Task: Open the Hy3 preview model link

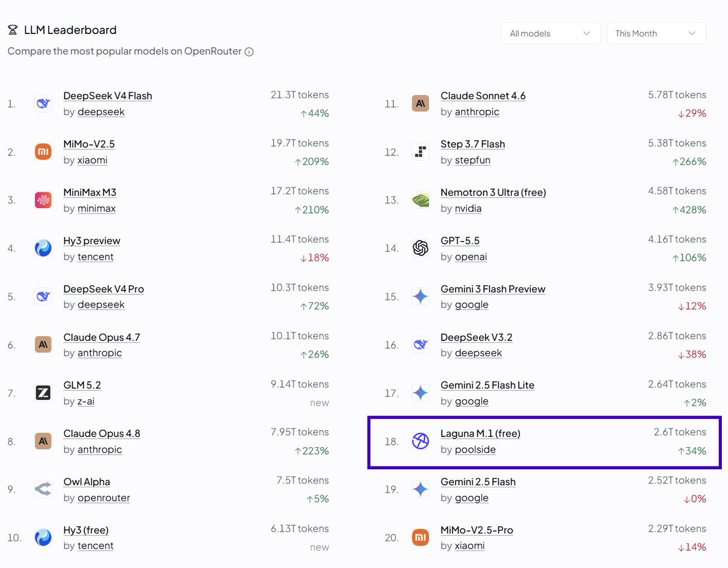Action: (x=92, y=241)
